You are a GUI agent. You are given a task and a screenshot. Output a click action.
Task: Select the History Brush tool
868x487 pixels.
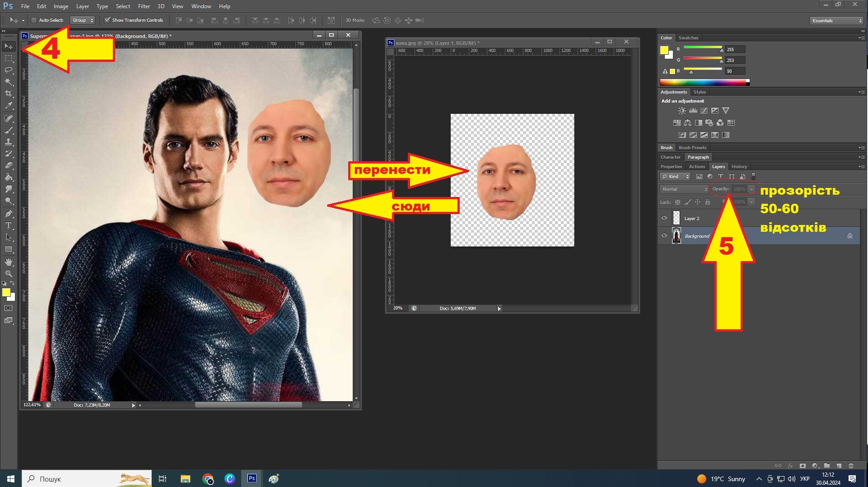click(x=9, y=154)
